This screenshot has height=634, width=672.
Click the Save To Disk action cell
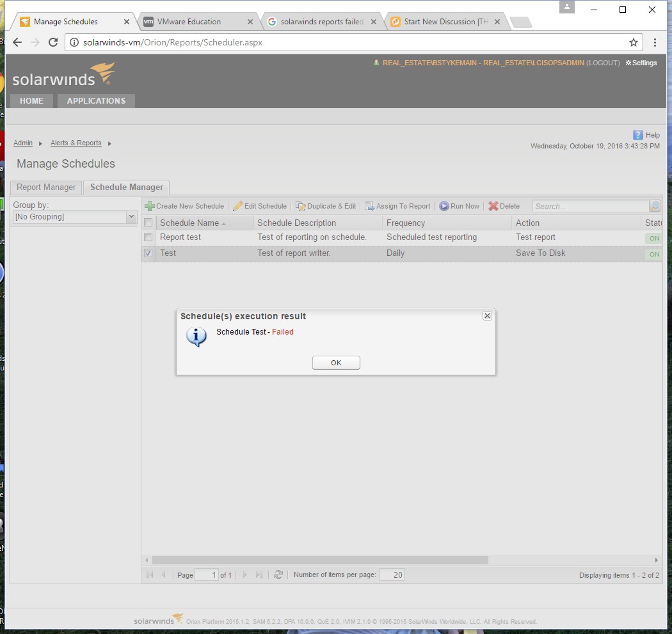540,253
